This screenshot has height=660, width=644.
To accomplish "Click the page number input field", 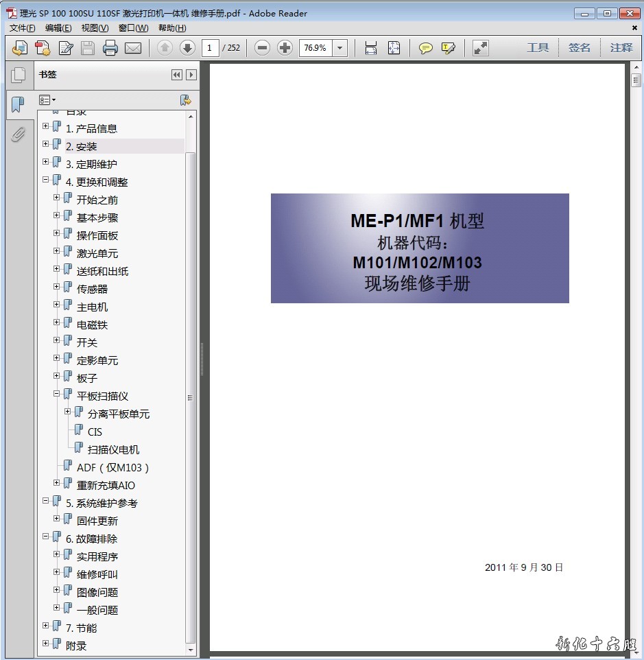I will (211, 48).
